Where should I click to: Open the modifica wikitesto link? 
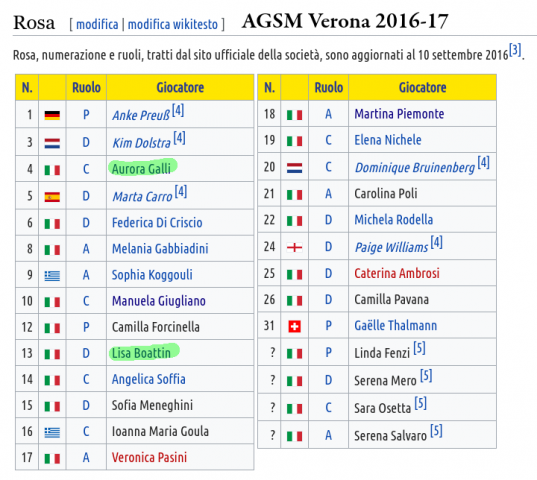tap(173, 25)
